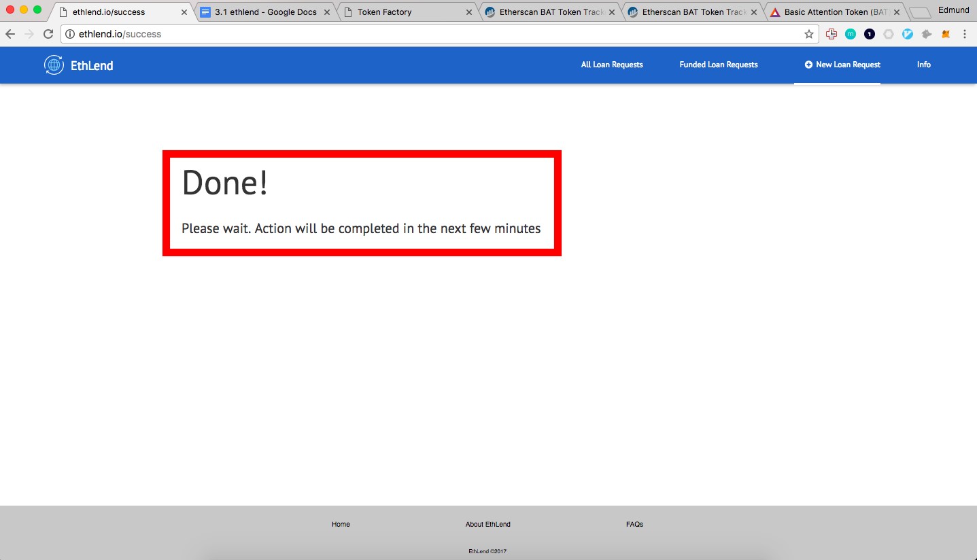Click the 'Done!' heading
The height and width of the screenshot is (560, 977).
225,182
